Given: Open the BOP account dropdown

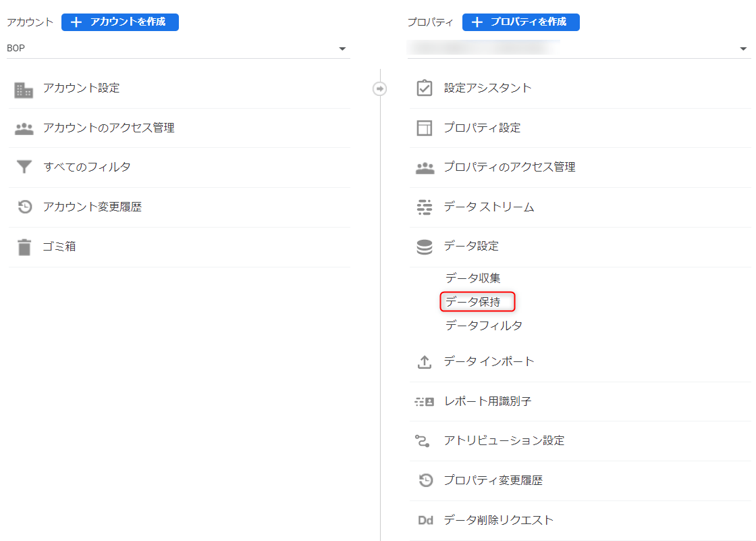Looking at the screenshot, I should pos(178,48).
